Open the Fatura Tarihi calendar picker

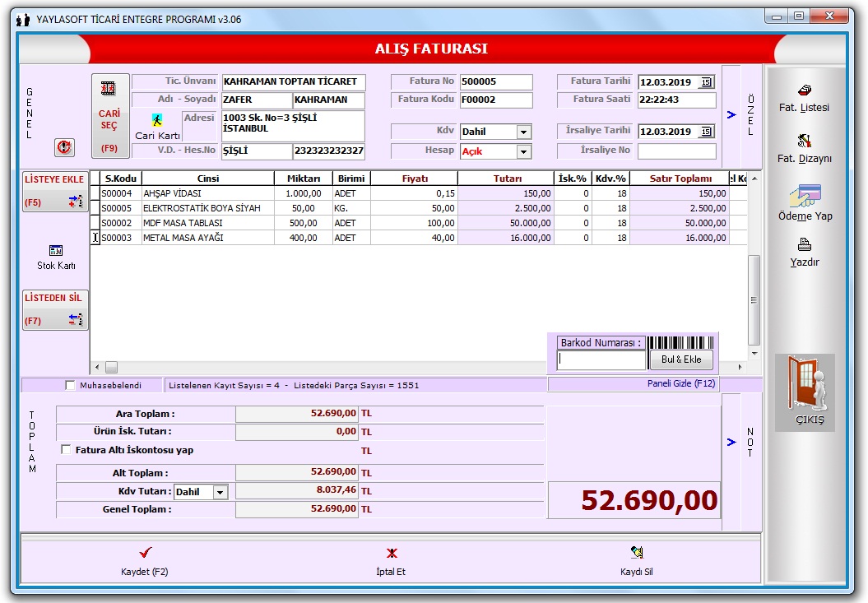(x=707, y=82)
